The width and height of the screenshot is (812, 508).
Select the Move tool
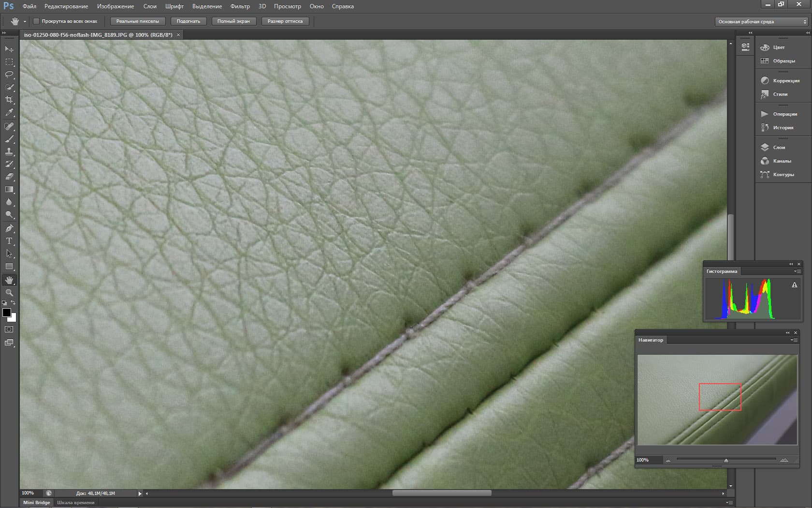point(9,49)
